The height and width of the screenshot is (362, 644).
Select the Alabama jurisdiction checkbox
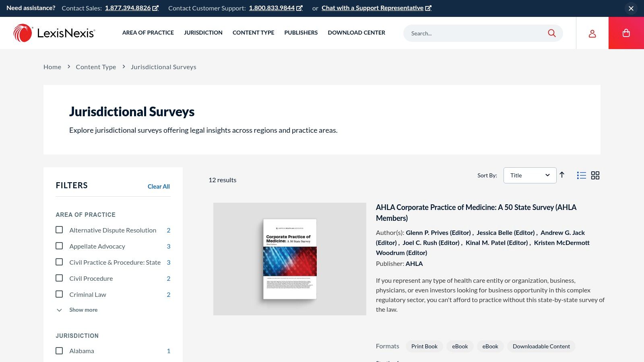pos(59,350)
